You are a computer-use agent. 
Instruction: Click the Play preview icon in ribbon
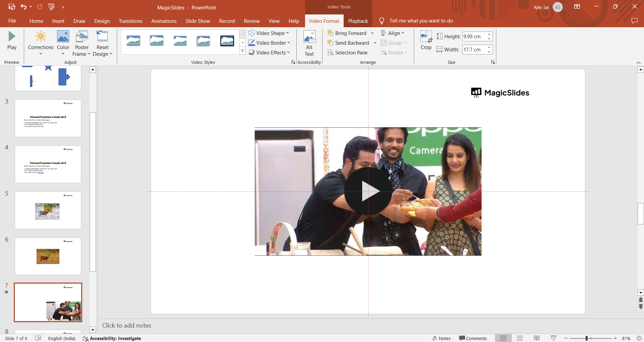click(12, 36)
